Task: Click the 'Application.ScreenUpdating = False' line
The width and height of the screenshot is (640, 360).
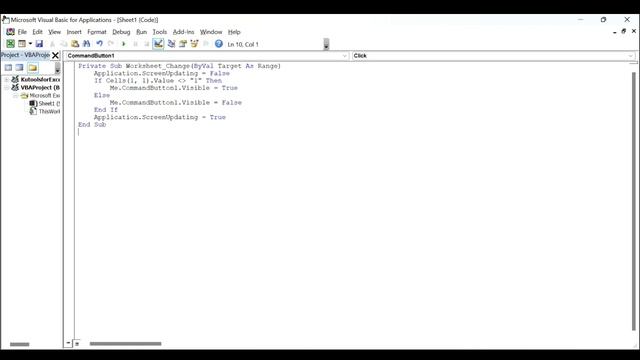Action: (162, 73)
